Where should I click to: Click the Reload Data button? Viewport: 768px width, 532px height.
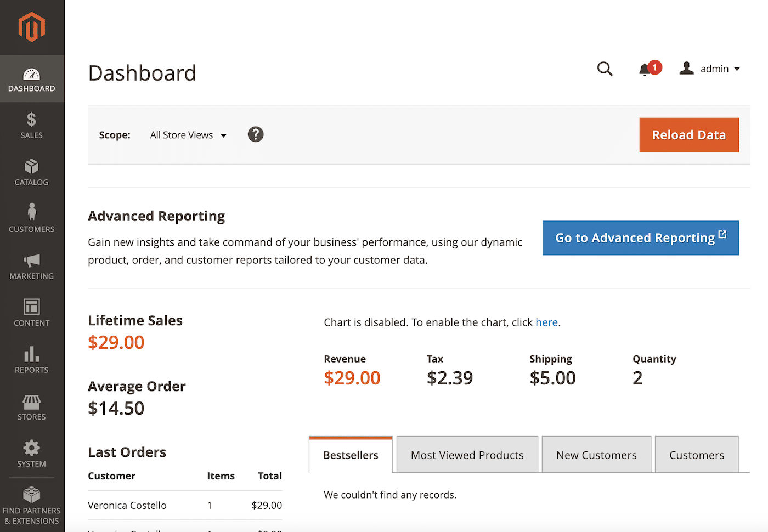coord(689,135)
